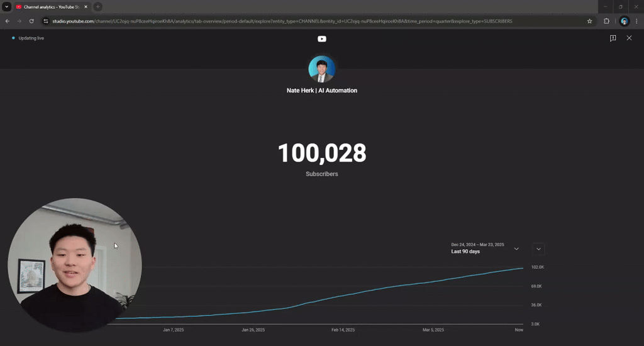Close the live subscriber count view
Viewport: 644px width, 346px height.
629,38
